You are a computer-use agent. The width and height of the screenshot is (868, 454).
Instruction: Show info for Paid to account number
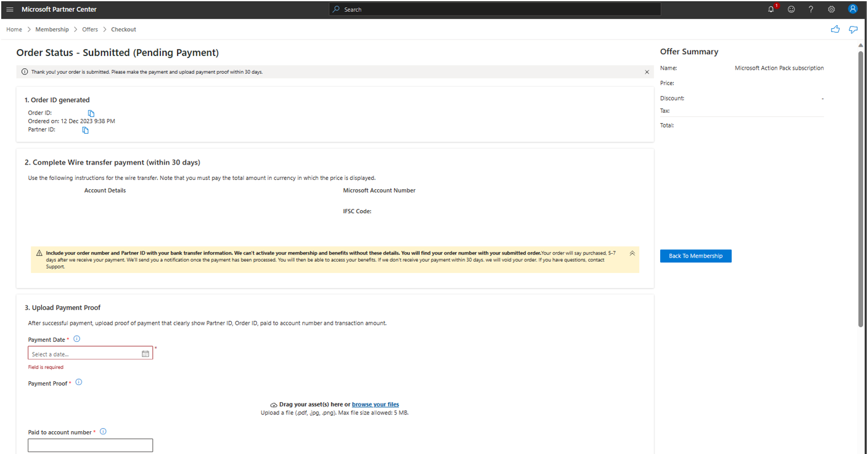tap(103, 432)
